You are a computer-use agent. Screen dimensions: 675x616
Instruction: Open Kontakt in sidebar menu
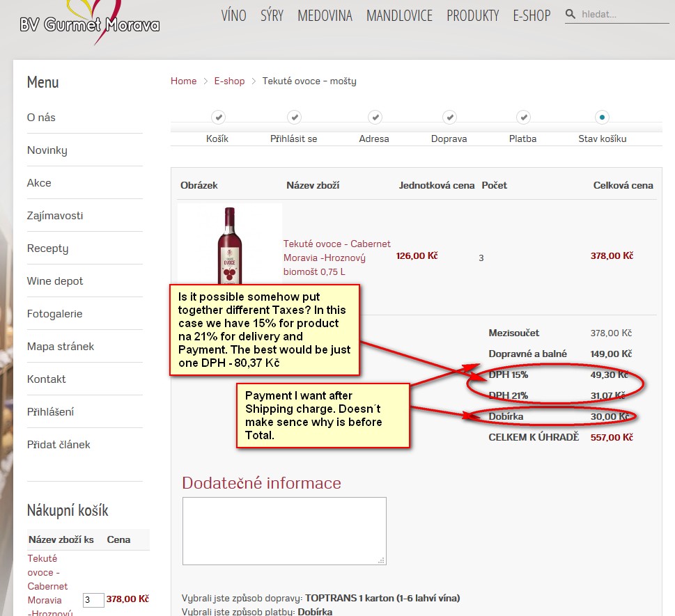[x=46, y=379]
